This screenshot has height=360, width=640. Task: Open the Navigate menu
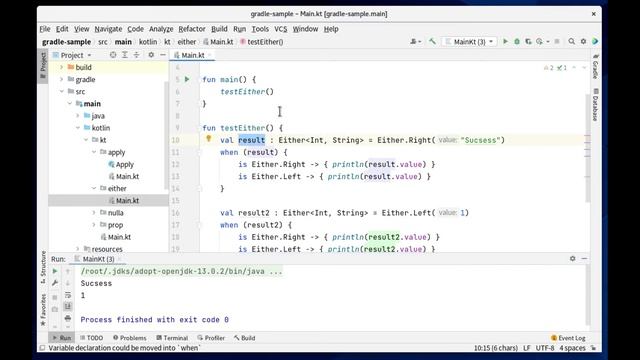click(108, 29)
